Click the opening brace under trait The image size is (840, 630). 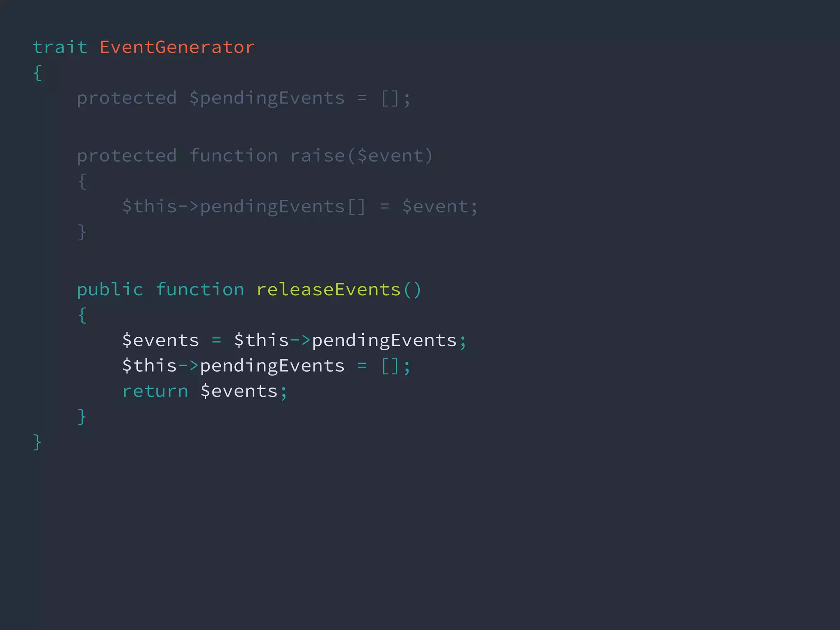(x=38, y=73)
